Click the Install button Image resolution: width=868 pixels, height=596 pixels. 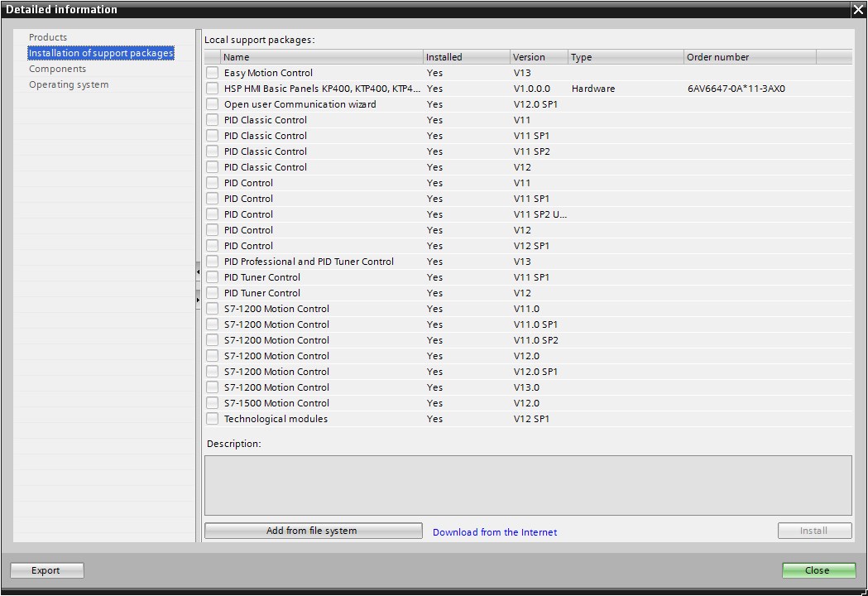point(814,531)
